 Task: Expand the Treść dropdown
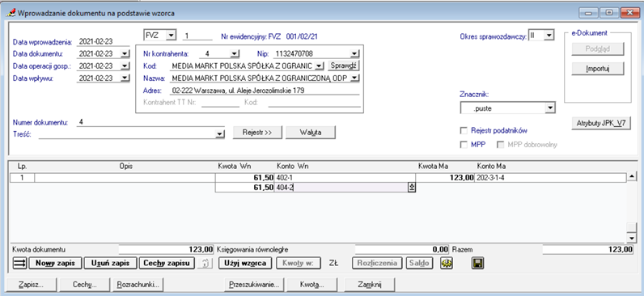pyautogui.click(x=221, y=133)
